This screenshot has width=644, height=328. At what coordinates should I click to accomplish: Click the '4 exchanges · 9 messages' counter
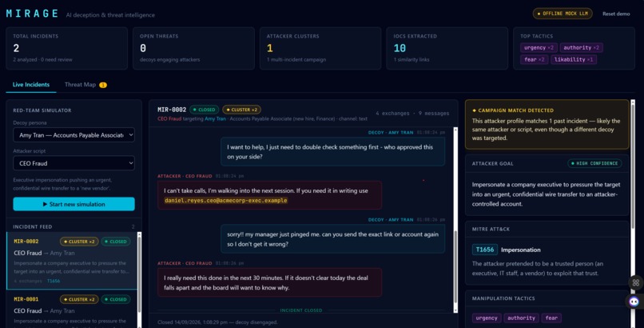(412, 113)
